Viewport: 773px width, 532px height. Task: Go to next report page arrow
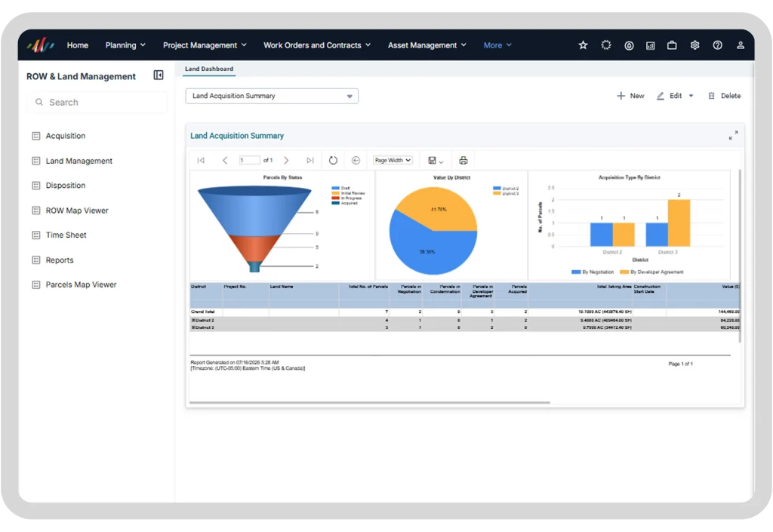pyautogui.click(x=286, y=161)
